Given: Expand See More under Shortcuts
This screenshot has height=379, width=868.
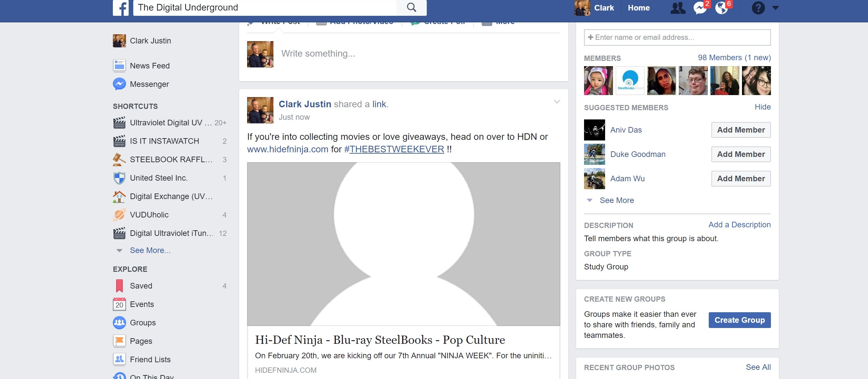Looking at the screenshot, I should coord(150,250).
